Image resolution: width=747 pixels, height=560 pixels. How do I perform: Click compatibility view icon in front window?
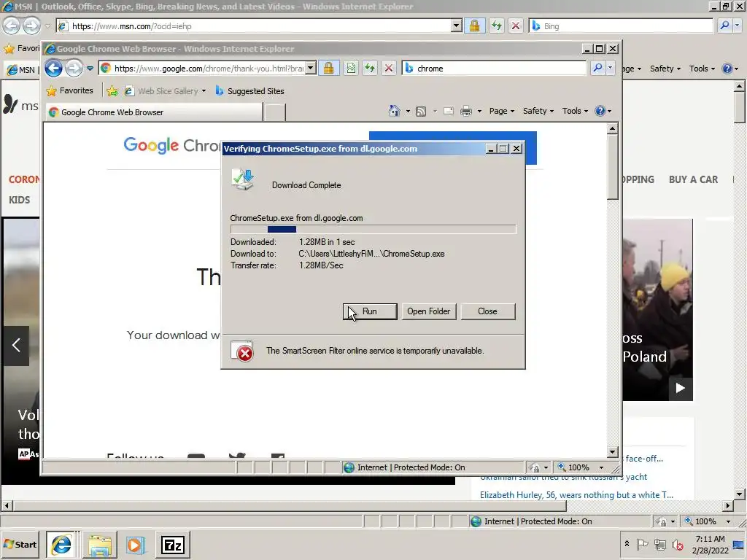tap(351, 69)
